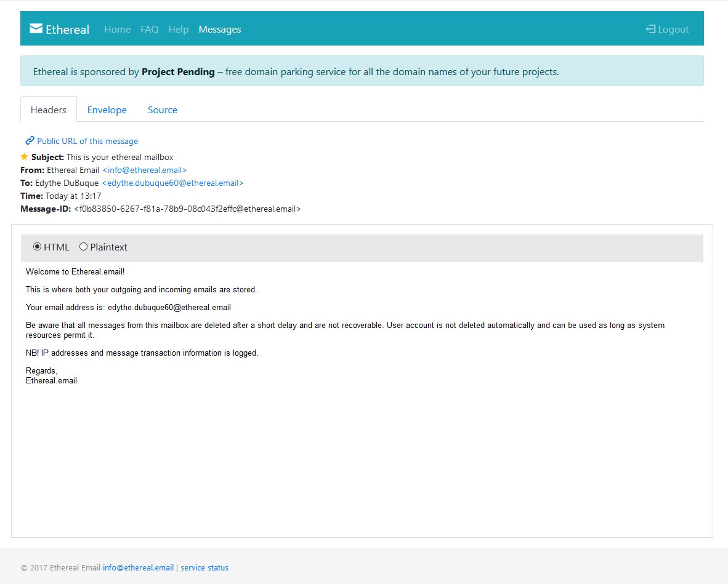Open the Help page
Viewport: 728px width, 584px height.
coord(178,29)
